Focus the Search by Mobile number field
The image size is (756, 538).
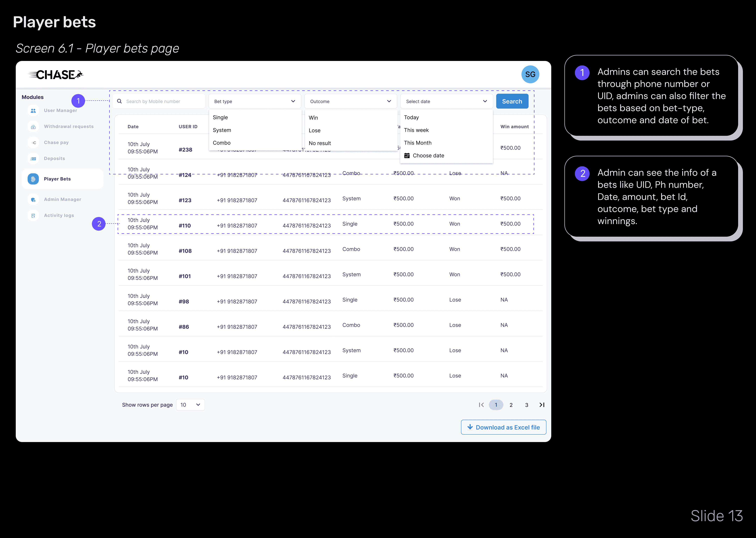click(162, 101)
